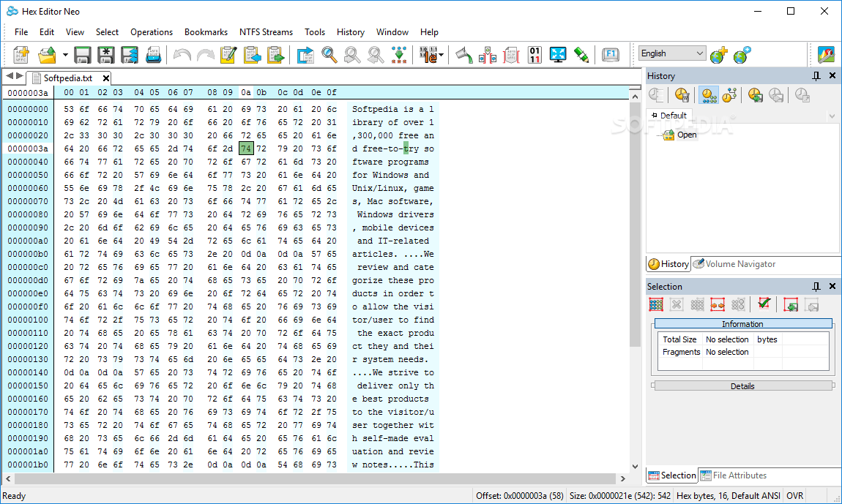Click the New file icon in toolbar
This screenshot has width=842, height=504.
tap(21, 55)
